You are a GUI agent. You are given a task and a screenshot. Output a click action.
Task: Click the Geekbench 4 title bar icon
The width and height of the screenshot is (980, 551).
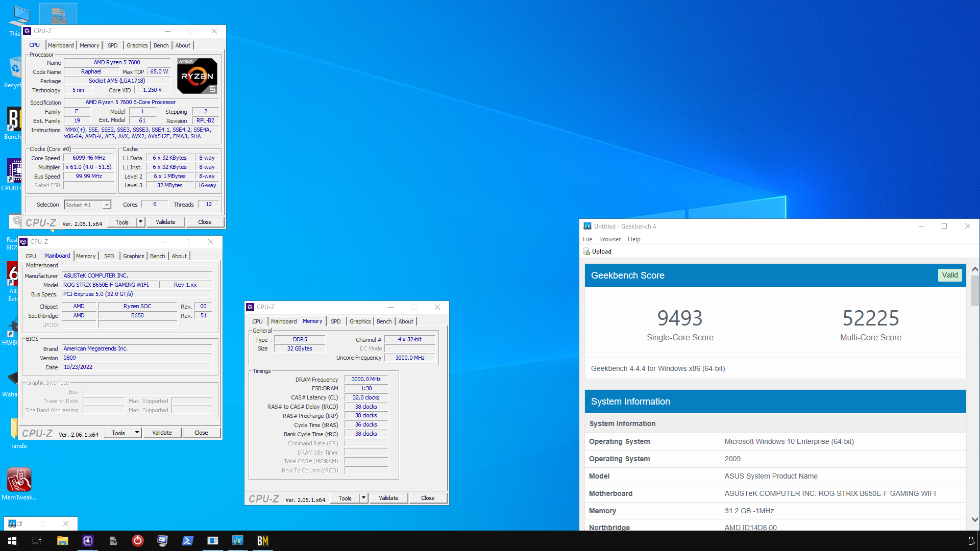coord(587,226)
